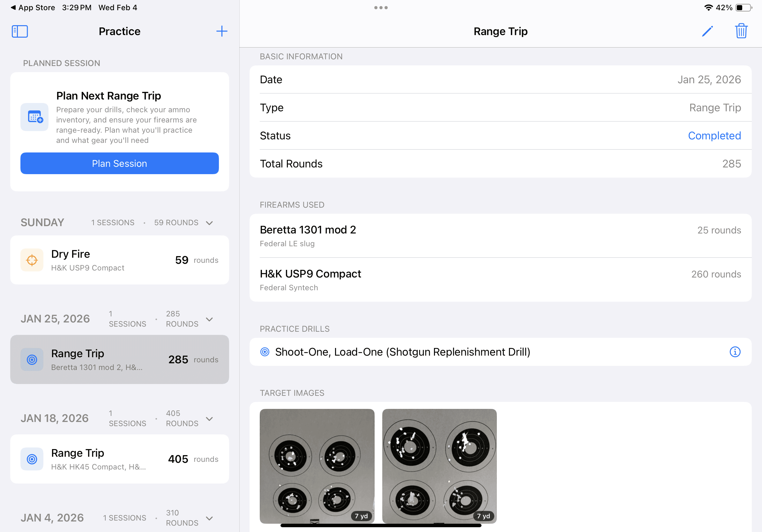Change the Completed status
The width and height of the screenshot is (762, 532).
(714, 135)
